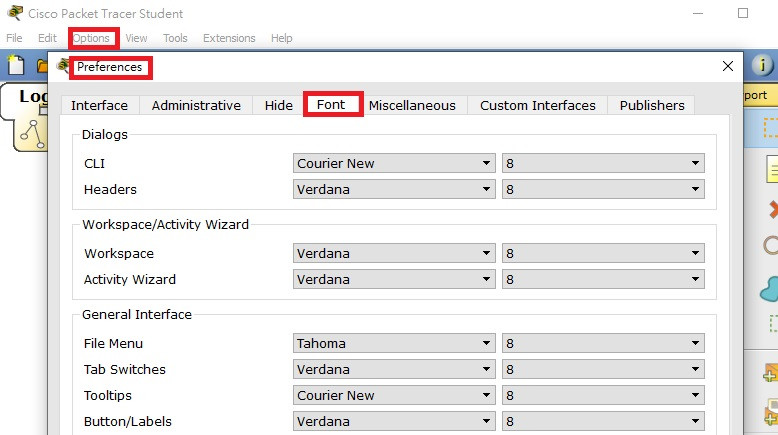Select the Draw ellipse tool in the main window

click(771, 245)
